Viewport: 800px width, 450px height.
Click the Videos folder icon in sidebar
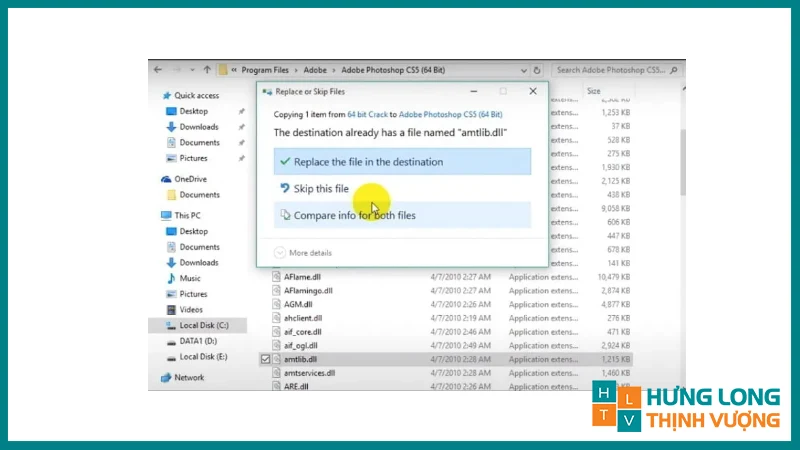click(171, 310)
